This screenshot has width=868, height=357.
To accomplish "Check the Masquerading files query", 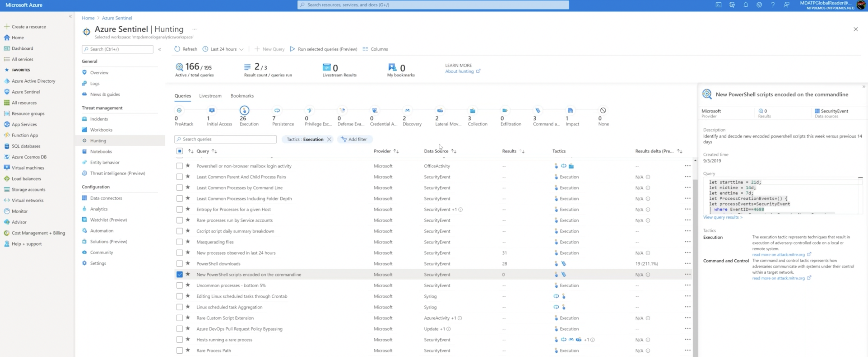I will tap(180, 242).
